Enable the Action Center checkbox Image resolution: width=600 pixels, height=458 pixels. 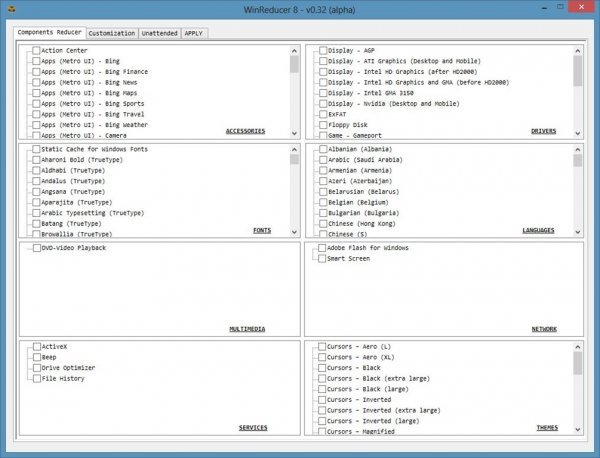tap(36, 50)
